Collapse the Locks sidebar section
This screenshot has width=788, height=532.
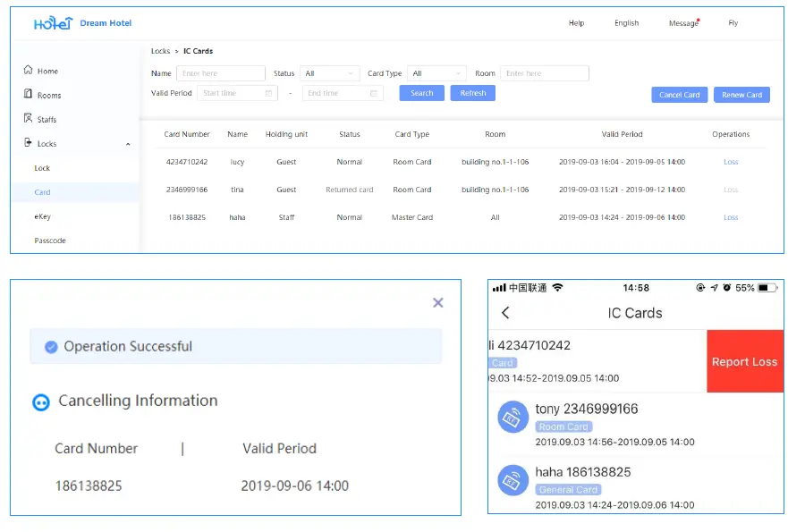click(128, 144)
